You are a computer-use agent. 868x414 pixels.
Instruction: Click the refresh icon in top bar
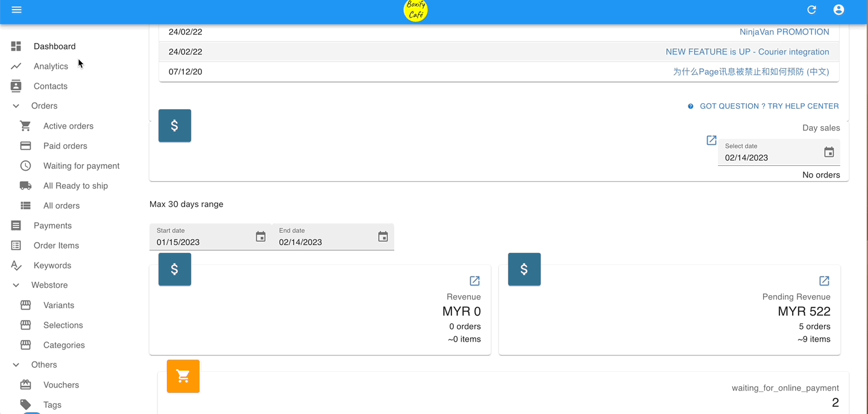(x=811, y=10)
